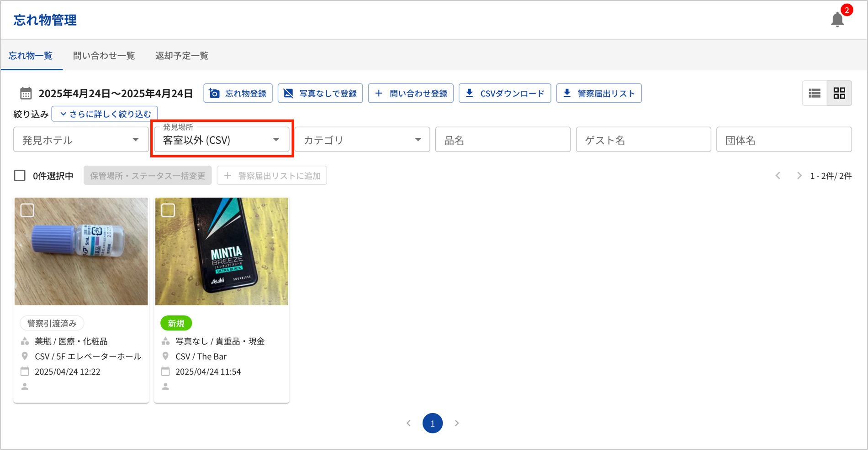Screen dimensions: 868x450
Task: Click the date range 2025年4月24日〜2025年4月24日
Action: coord(116,94)
